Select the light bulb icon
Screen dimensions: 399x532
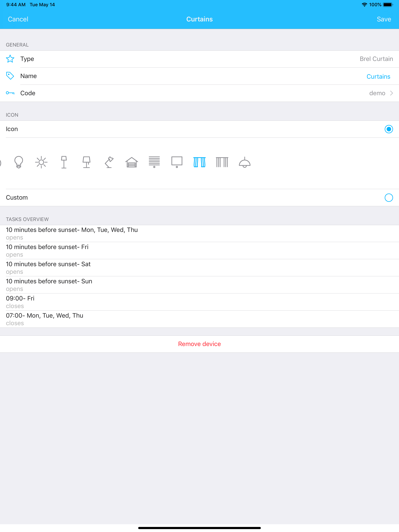coord(19,162)
